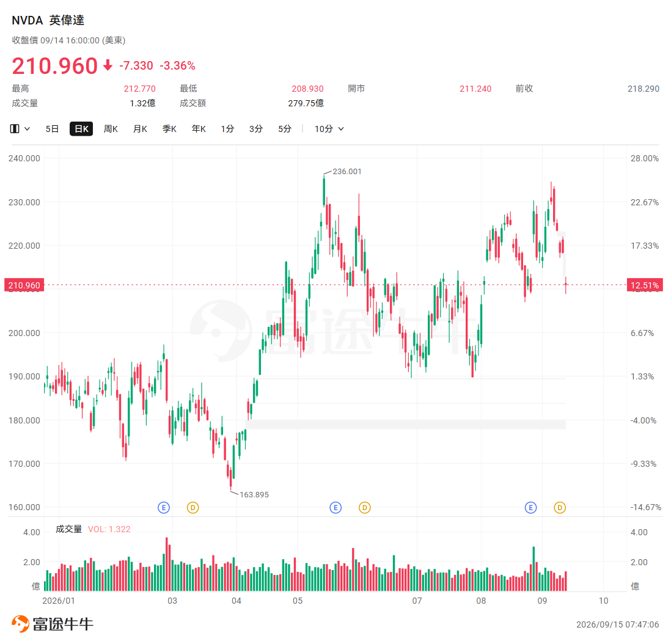Select the 年K yearly chart

(199, 129)
